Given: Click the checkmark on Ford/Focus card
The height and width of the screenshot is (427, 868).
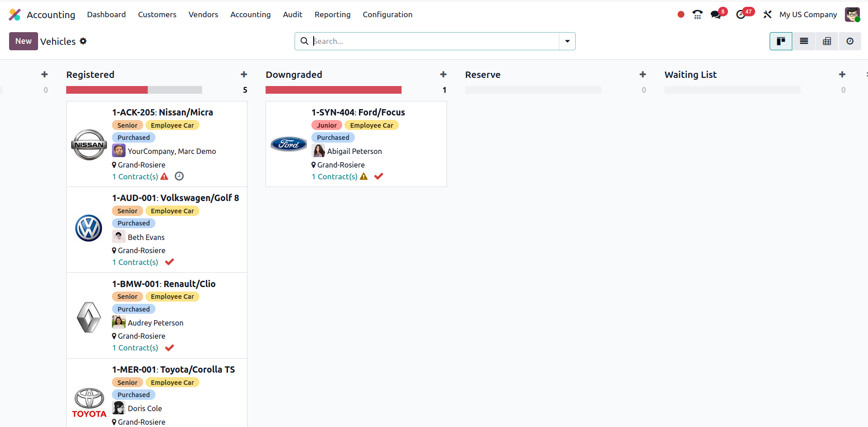Looking at the screenshot, I should [378, 176].
